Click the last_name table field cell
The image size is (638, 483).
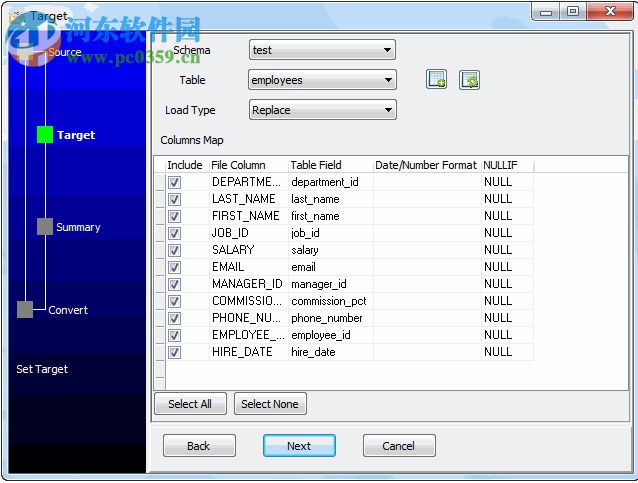click(331, 199)
